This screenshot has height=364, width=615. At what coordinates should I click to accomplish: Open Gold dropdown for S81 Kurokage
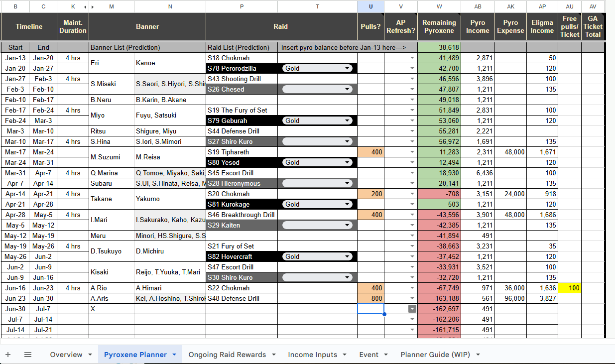pyautogui.click(x=317, y=204)
